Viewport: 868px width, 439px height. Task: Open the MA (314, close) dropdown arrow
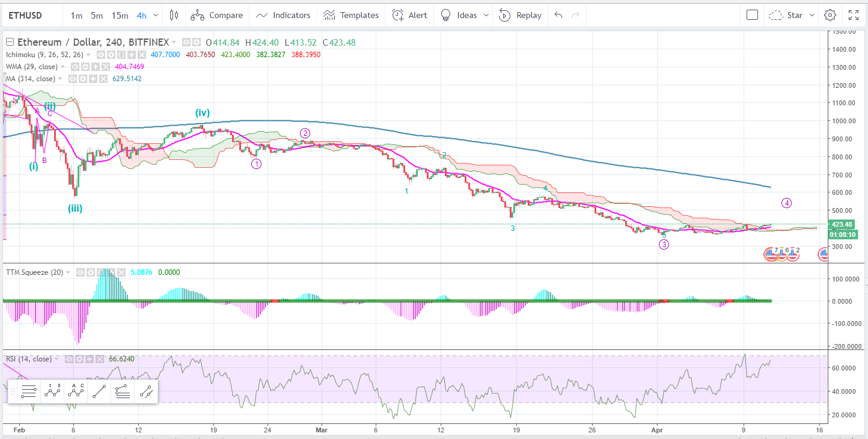[x=60, y=79]
